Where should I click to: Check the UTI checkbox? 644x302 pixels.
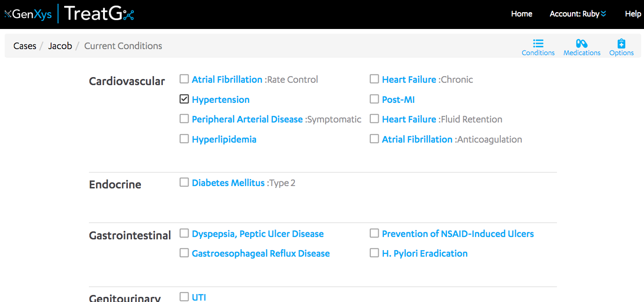pyautogui.click(x=184, y=297)
